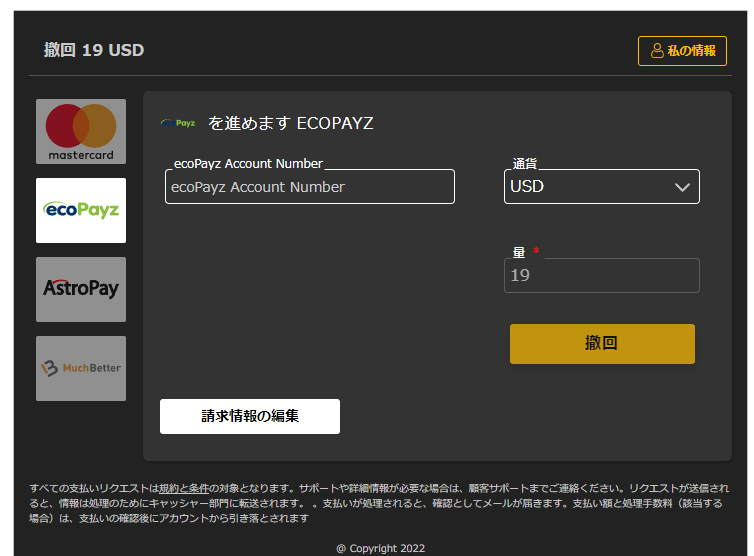Image resolution: width=754 pixels, height=556 pixels.
Task: Click the Copyright 2022 footer text
Action: [380, 548]
